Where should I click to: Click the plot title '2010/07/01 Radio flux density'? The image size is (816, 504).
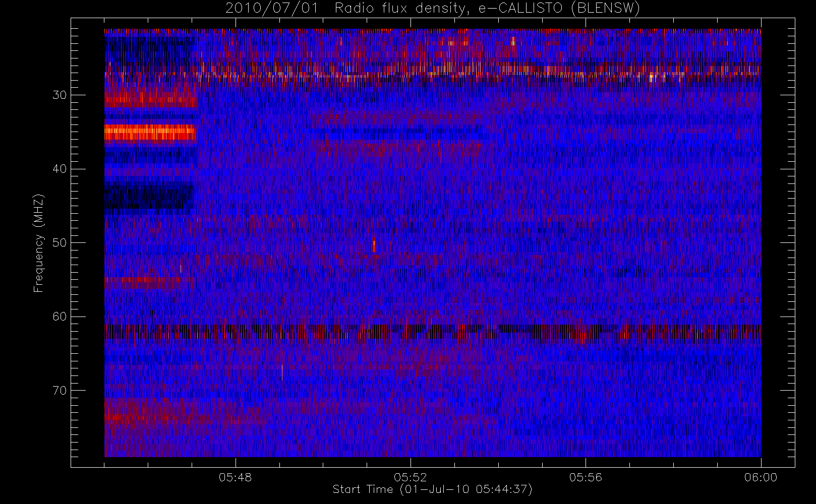tap(433, 9)
